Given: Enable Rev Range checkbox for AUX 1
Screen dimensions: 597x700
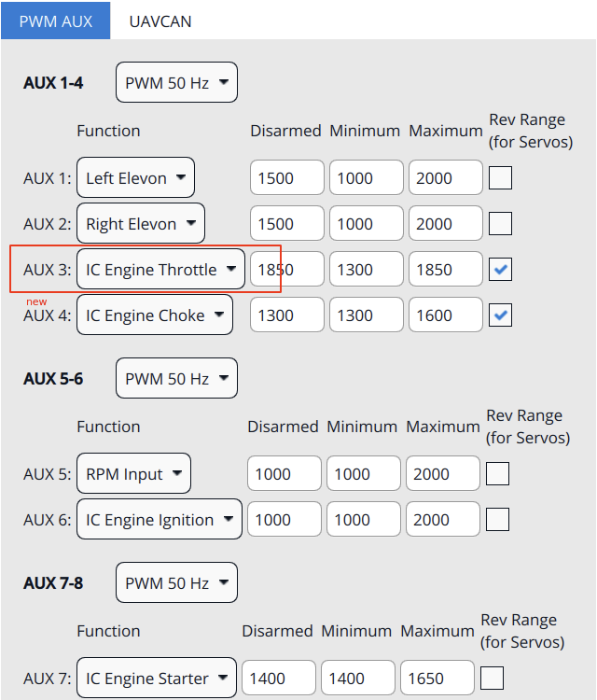Looking at the screenshot, I should tap(501, 177).
